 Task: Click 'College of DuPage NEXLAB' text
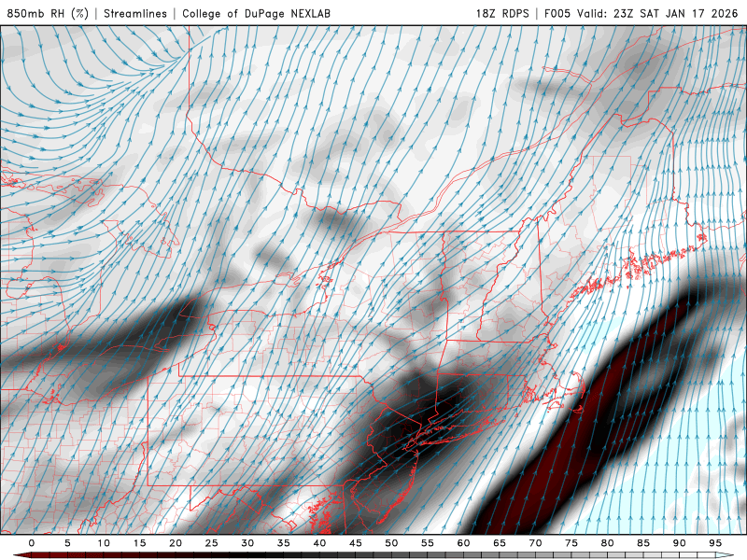(x=256, y=14)
